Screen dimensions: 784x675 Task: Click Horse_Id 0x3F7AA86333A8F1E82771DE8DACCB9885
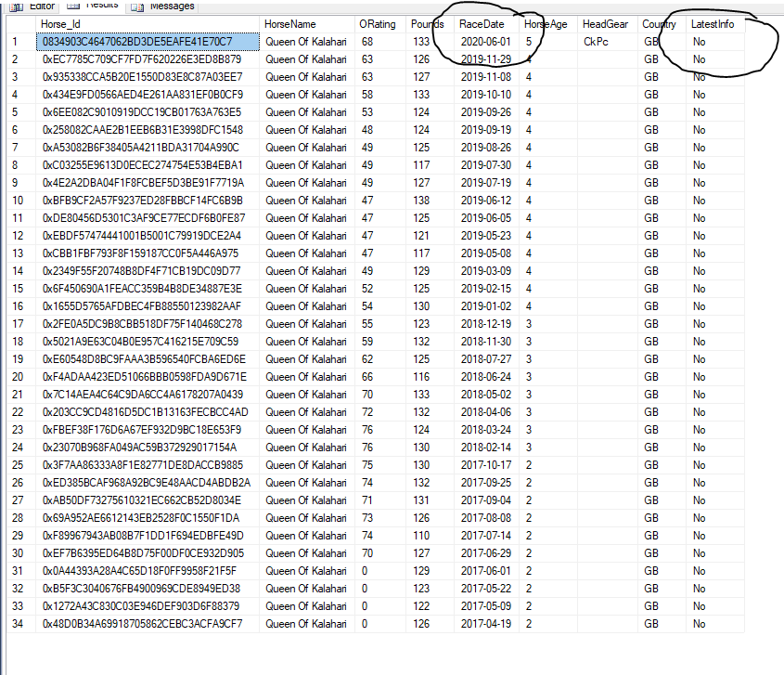point(148,465)
